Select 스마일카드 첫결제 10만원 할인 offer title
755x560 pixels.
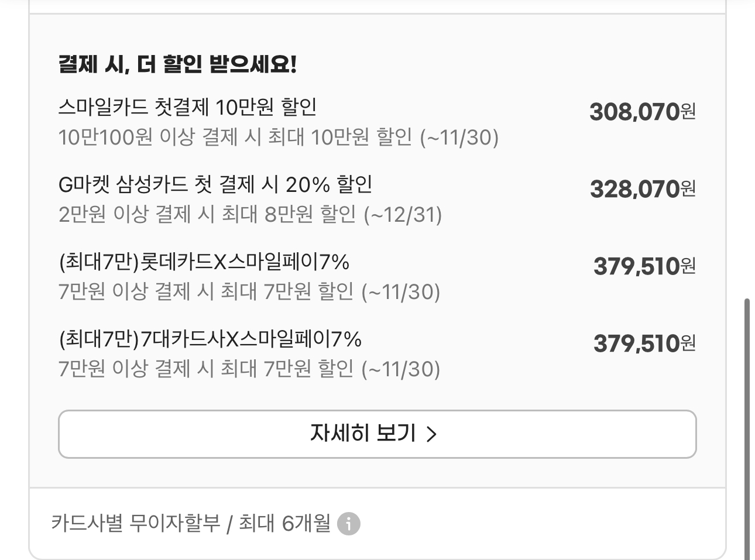click(187, 107)
